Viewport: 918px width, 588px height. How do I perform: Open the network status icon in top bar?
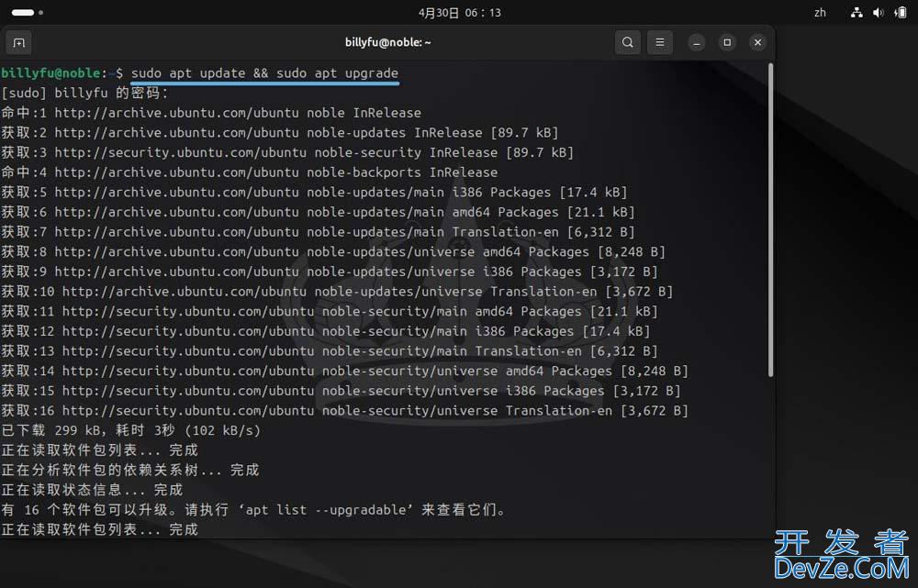point(856,12)
